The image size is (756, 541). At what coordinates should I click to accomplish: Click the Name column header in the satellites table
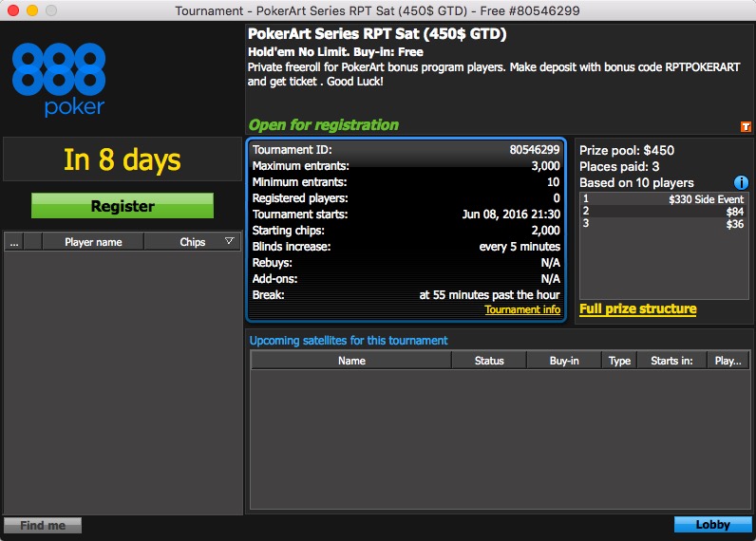point(351,361)
